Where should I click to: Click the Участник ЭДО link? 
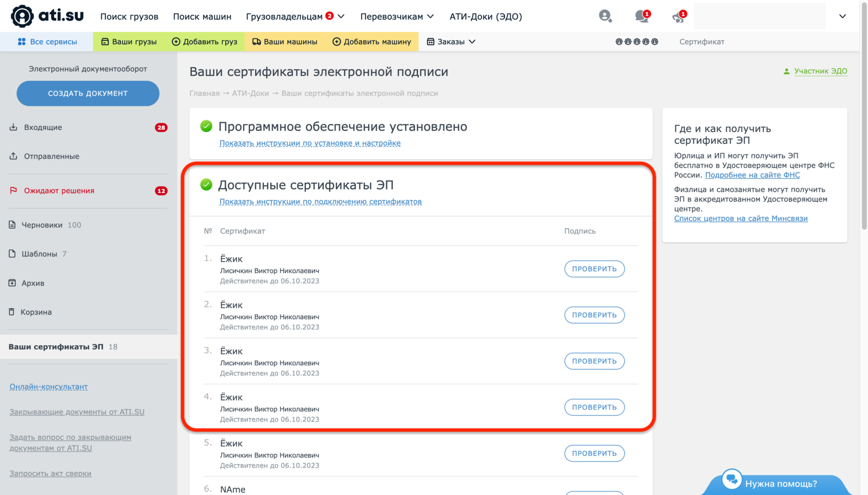820,71
